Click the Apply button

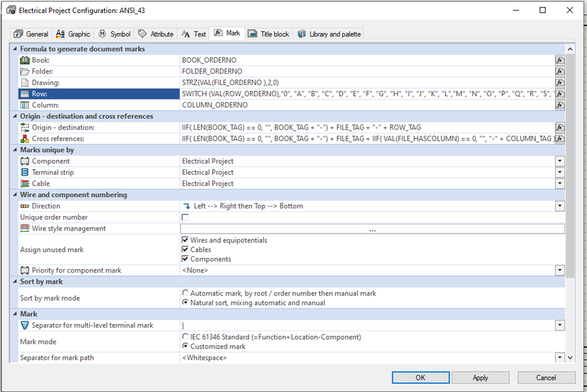[x=481, y=377]
